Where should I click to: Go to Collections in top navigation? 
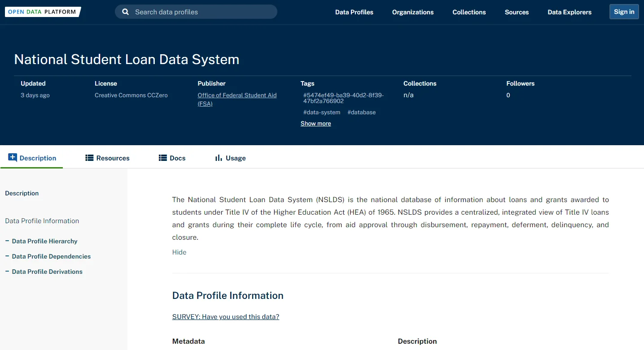click(x=469, y=12)
